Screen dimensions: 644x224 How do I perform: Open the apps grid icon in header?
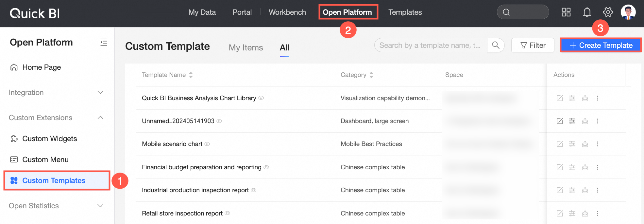click(566, 12)
